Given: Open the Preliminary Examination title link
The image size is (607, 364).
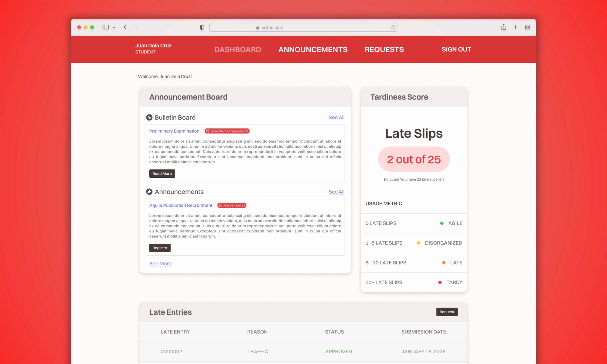Looking at the screenshot, I should (174, 131).
